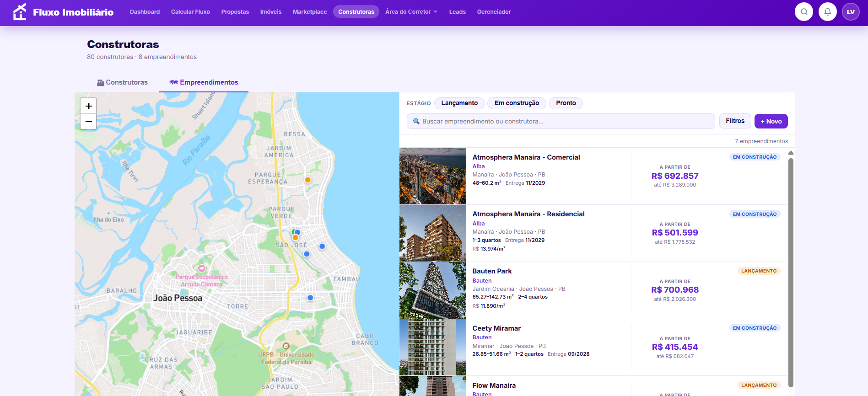Switch to the Empreendimentos tab

pyautogui.click(x=204, y=82)
